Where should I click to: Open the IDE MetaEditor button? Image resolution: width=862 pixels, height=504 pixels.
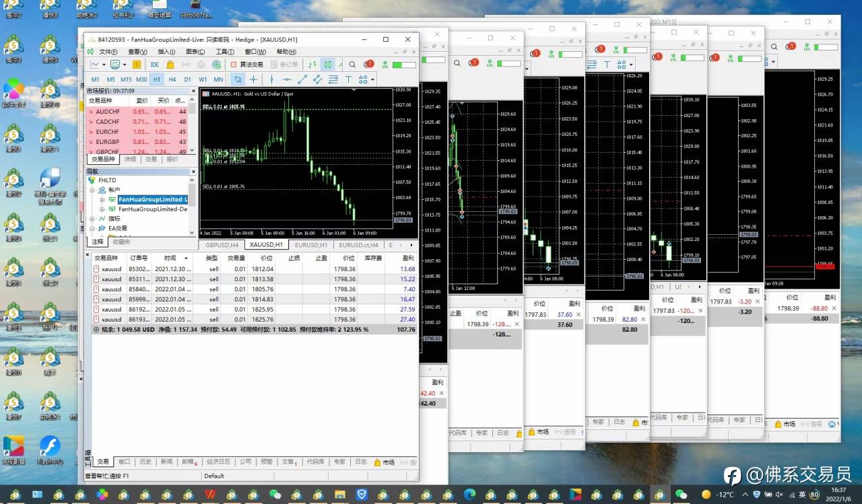[x=154, y=65]
